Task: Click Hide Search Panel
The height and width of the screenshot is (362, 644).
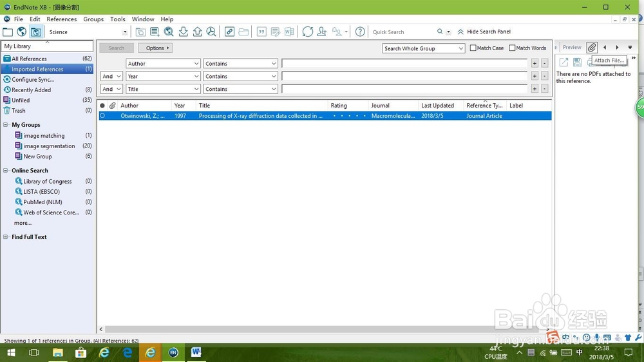Action: (484, 32)
